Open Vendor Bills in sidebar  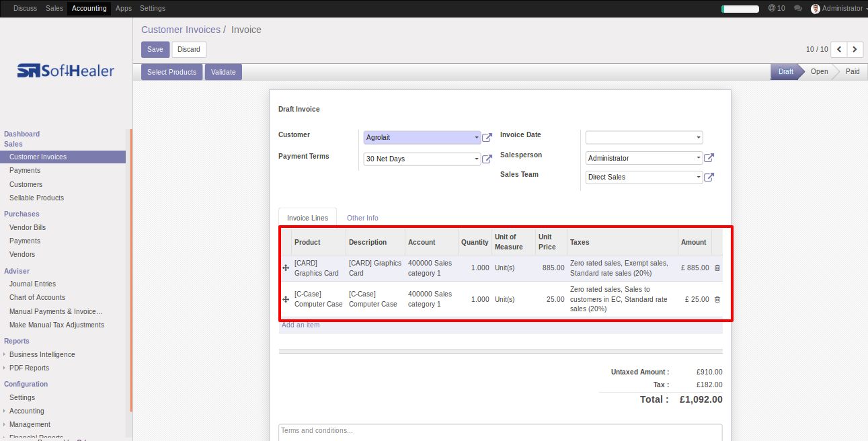(28, 227)
